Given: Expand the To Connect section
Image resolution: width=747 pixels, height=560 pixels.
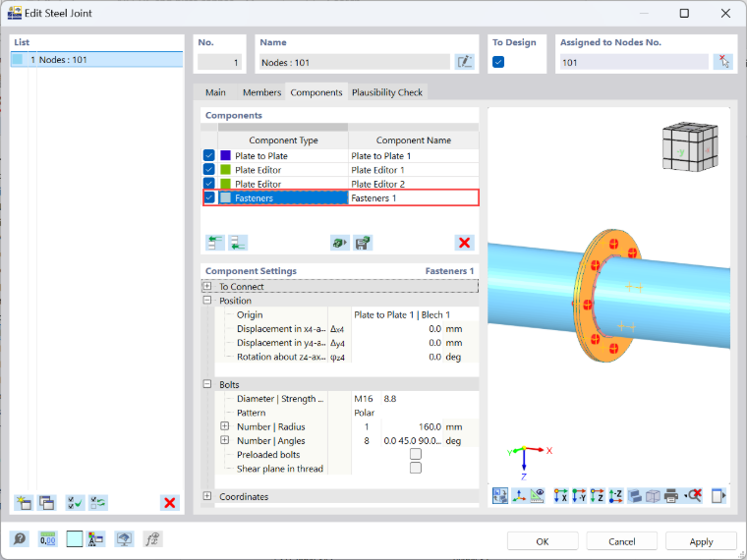Looking at the screenshot, I should (x=207, y=286).
